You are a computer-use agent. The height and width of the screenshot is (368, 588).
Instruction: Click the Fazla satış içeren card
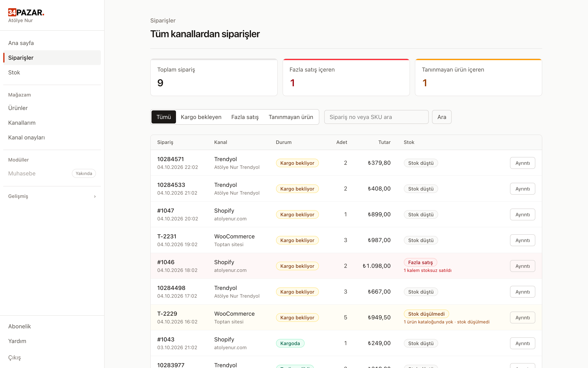[346, 77]
